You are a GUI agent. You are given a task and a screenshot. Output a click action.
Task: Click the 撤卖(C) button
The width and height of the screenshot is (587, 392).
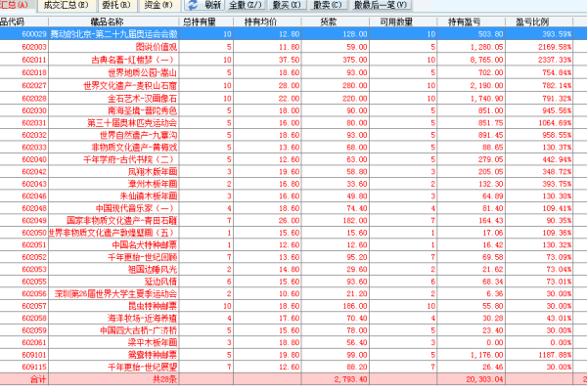click(327, 5)
